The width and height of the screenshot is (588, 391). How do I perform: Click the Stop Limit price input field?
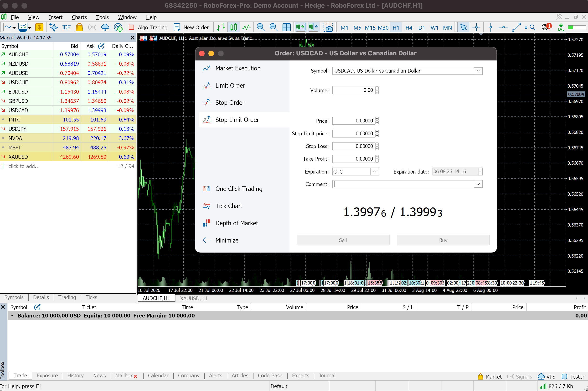pos(353,133)
